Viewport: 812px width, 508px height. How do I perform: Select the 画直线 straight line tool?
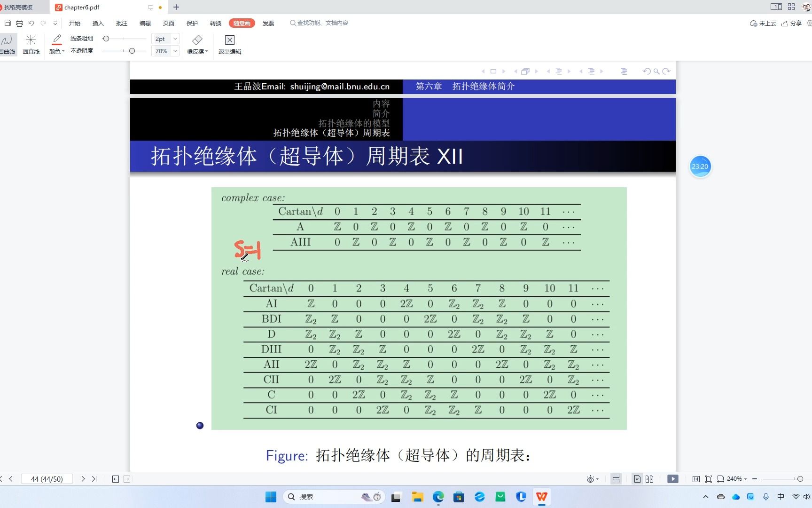[x=31, y=44]
